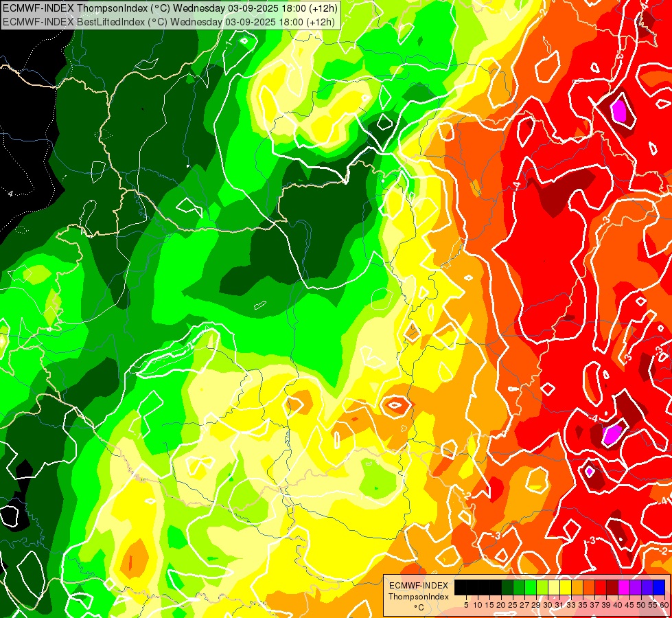Click legend scale value 40

click(x=618, y=605)
